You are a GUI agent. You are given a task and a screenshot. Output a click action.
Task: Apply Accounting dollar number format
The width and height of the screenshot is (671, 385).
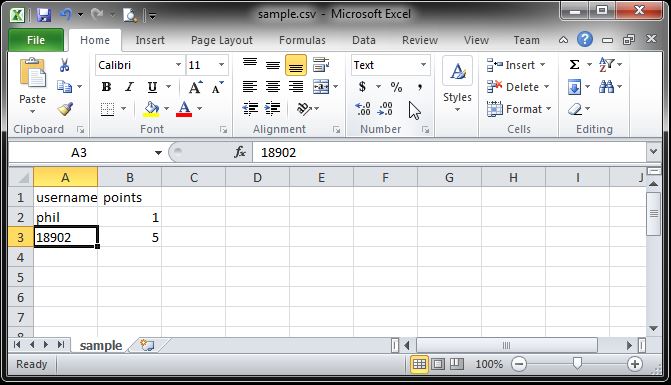[362, 87]
